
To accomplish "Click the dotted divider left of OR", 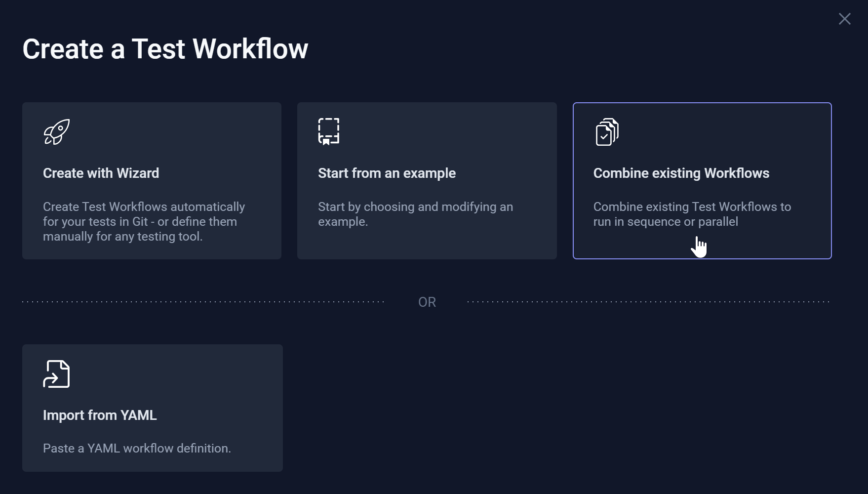I will 202,301.
